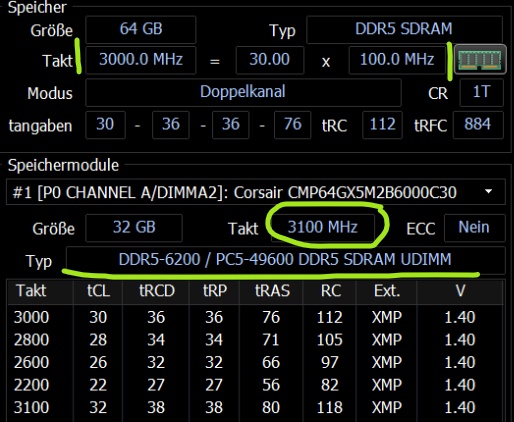Image resolution: width=514 pixels, height=422 pixels.
Task: Select the '3000' Takt value in first row
Action: coord(31,317)
